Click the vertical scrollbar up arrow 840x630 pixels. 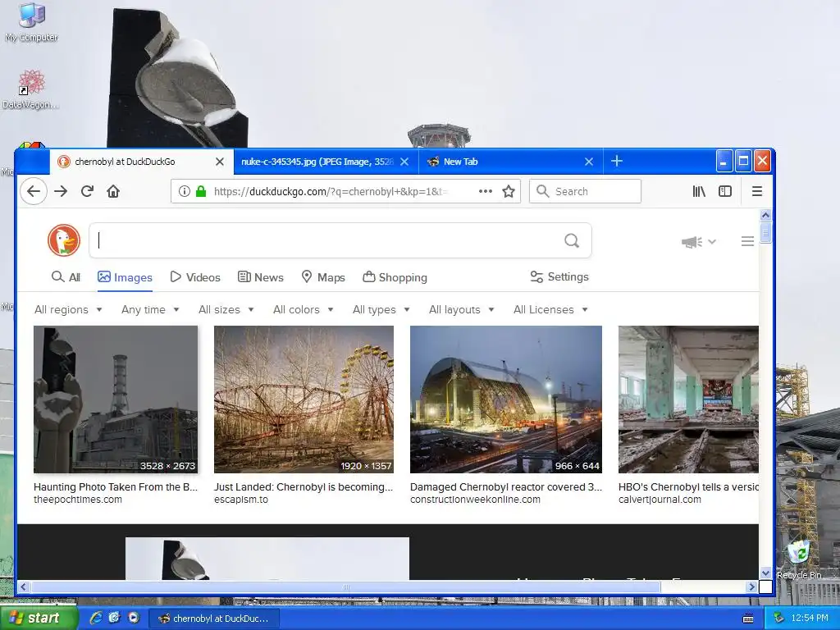click(765, 215)
